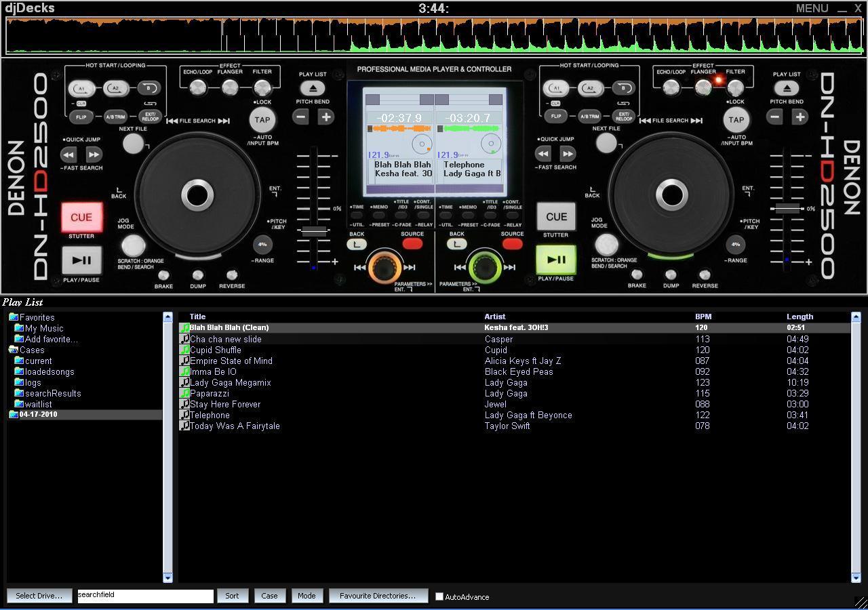Click left deck quick jump rewind

coord(68,155)
